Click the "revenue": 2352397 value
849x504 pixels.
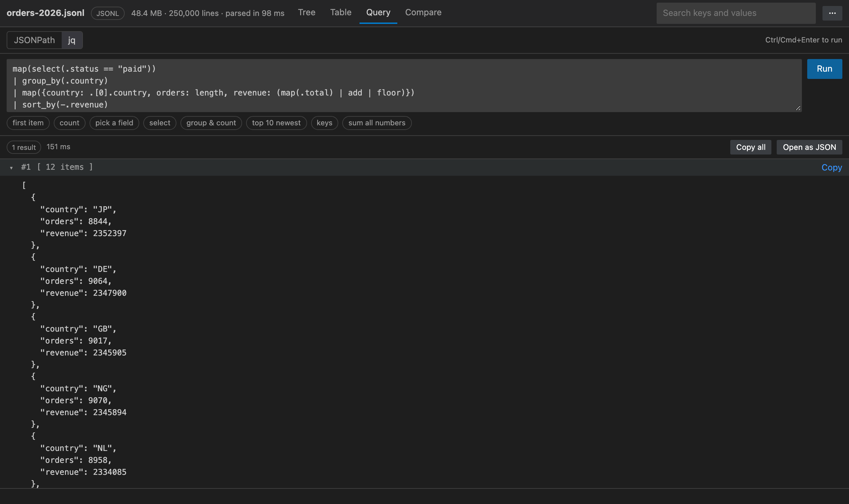pyautogui.click(x=110, y=233)
